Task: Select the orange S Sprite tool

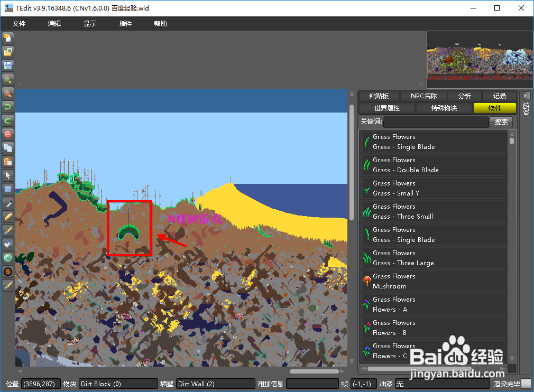Action: [8, 272]
